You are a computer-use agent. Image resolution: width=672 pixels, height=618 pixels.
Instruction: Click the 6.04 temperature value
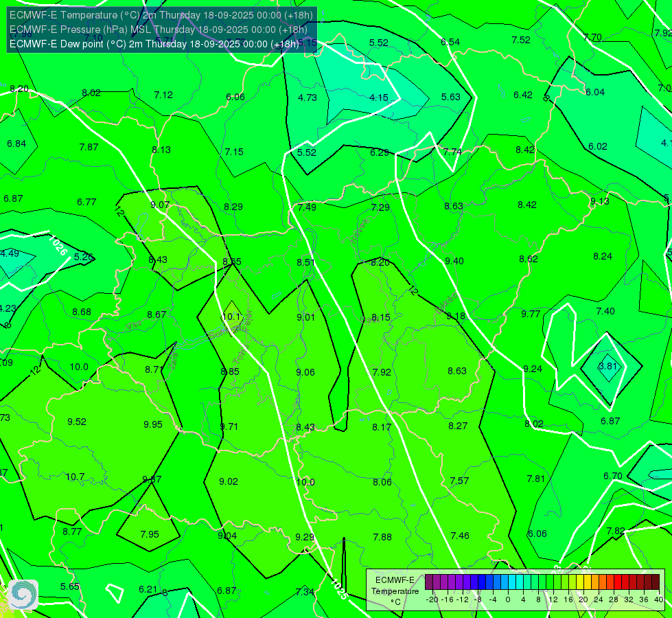(x=595, y=92)
